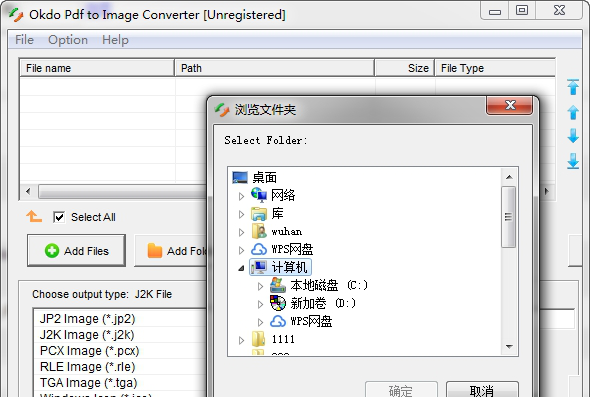The width and height of the screenshot is (590, 412).
Task: Expand the 新加卷 (D:) node
Action: click(x=260, y=304)
